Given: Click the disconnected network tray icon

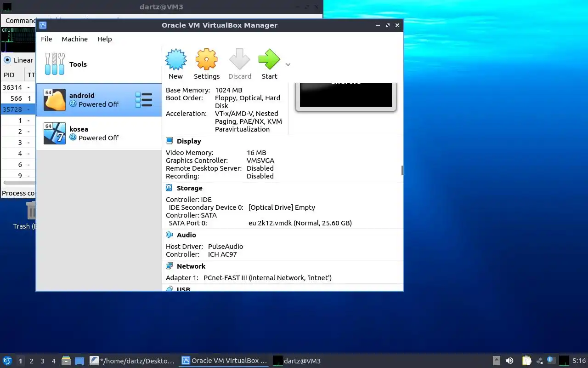Looking at the screenshot, I should point(539,361).
